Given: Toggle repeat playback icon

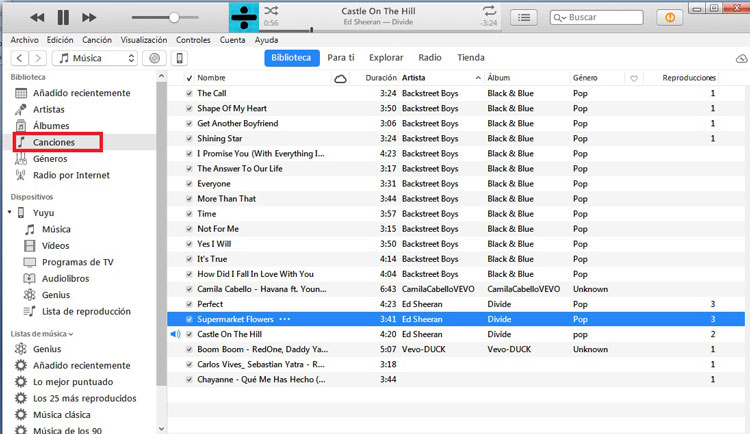Looking at the screenshot, I should coord(489,11).
